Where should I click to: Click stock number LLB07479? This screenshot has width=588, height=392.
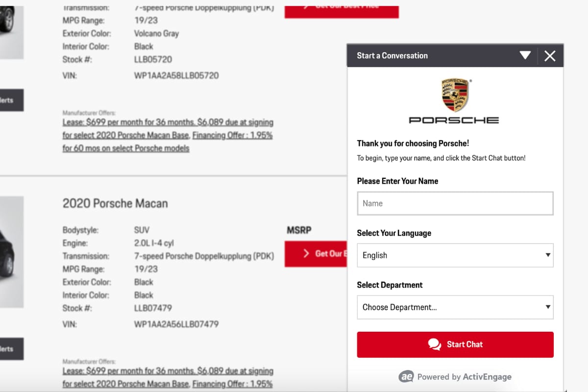[x=153, y=308]
